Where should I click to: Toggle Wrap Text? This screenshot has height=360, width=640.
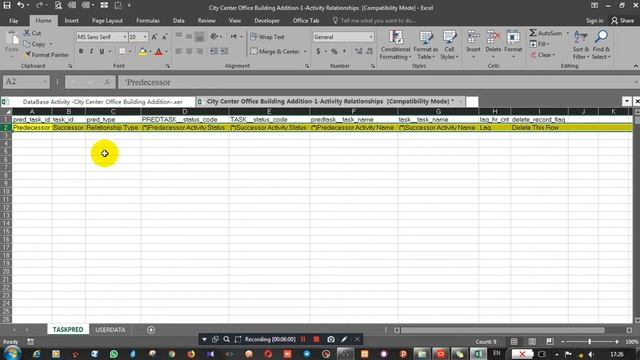[x=267, y=37]
